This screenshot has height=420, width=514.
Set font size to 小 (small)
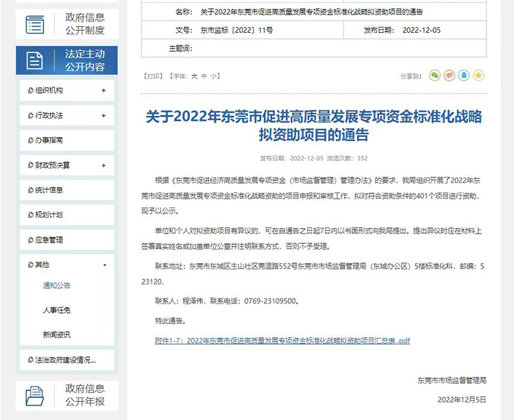(x=213, y=76)
